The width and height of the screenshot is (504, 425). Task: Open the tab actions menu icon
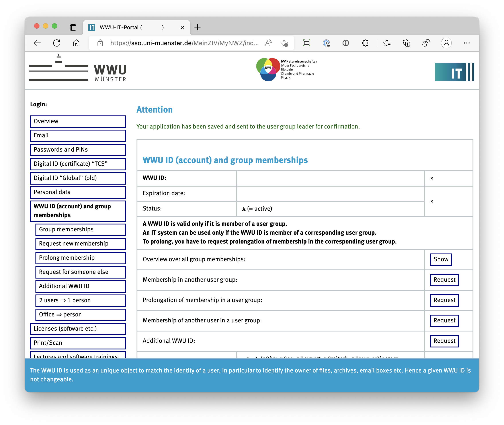[73, 27]
